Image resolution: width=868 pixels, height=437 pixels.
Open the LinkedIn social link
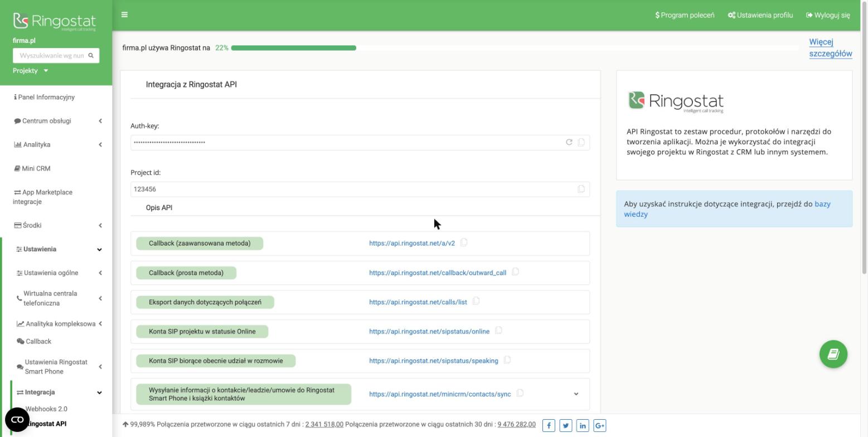(x=583, y=426)
